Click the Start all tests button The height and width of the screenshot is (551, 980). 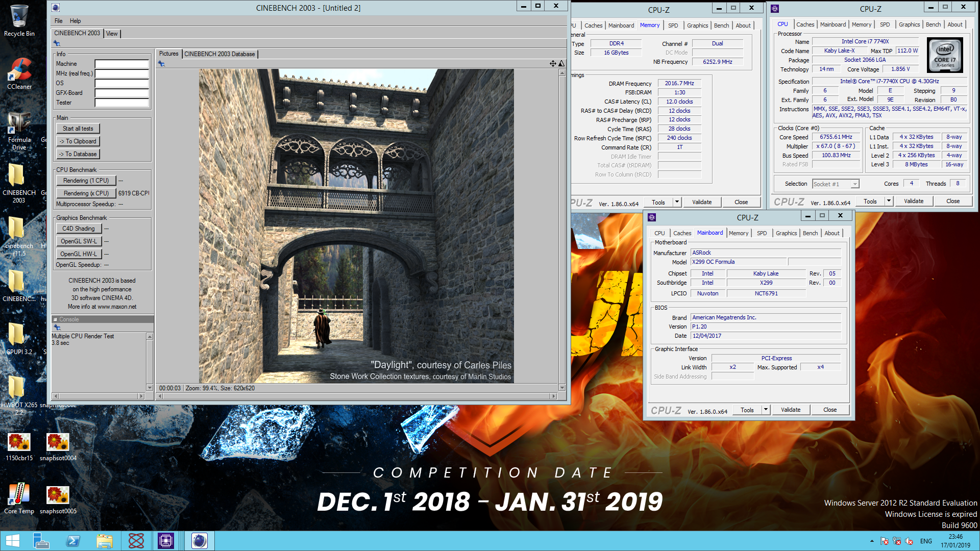(78, 129)
